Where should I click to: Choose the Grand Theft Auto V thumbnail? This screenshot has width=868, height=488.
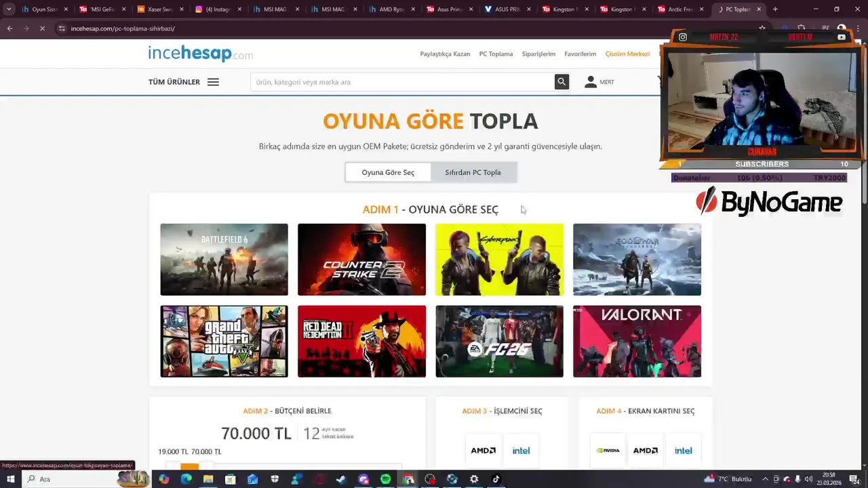tap(224, 342)
